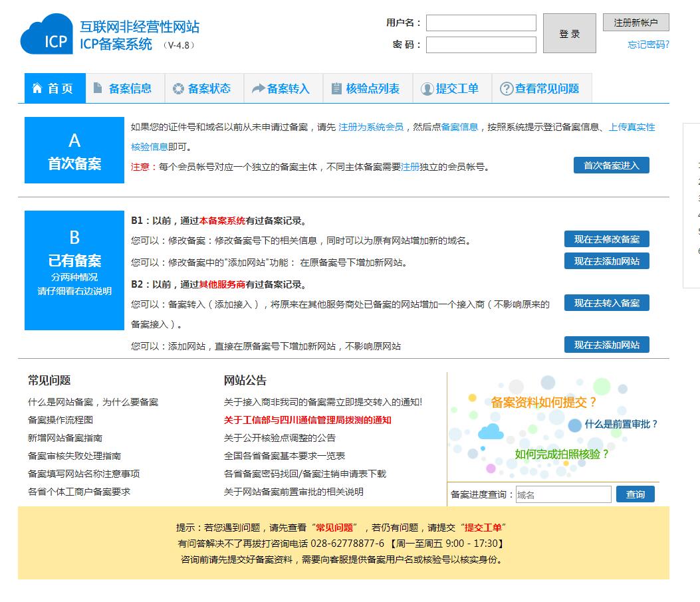This screenshot has height=602, width=700.
Task: Open 关于接入商非我司的备案需立即提交转入的通知 announcement
Action: pyautogui.click(x=323, y=402)
